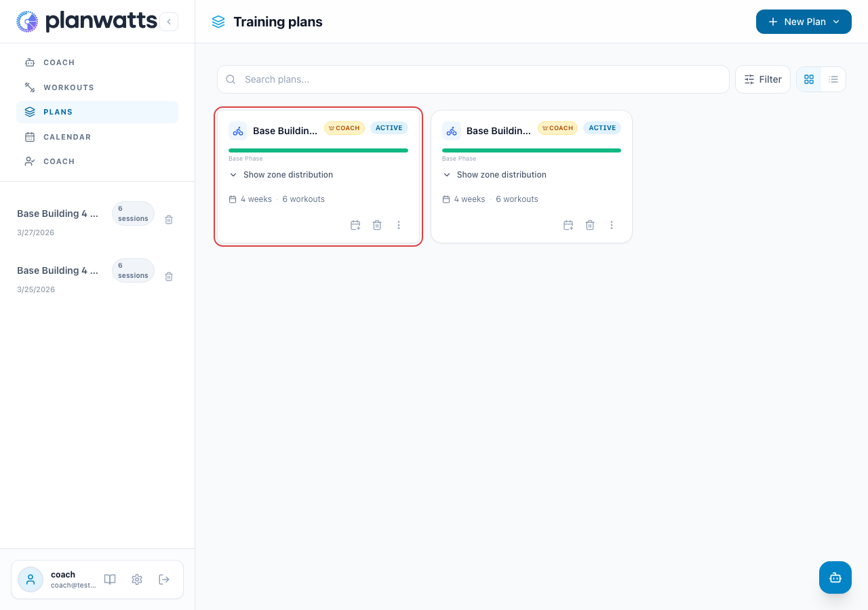Open the second Base Building plan title

pos(498,131)
